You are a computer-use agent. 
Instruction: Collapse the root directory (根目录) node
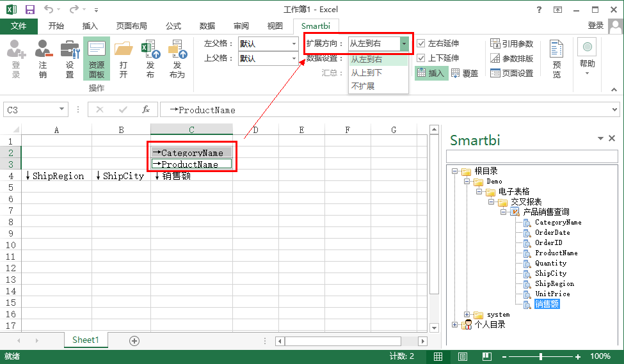(454, 171)
